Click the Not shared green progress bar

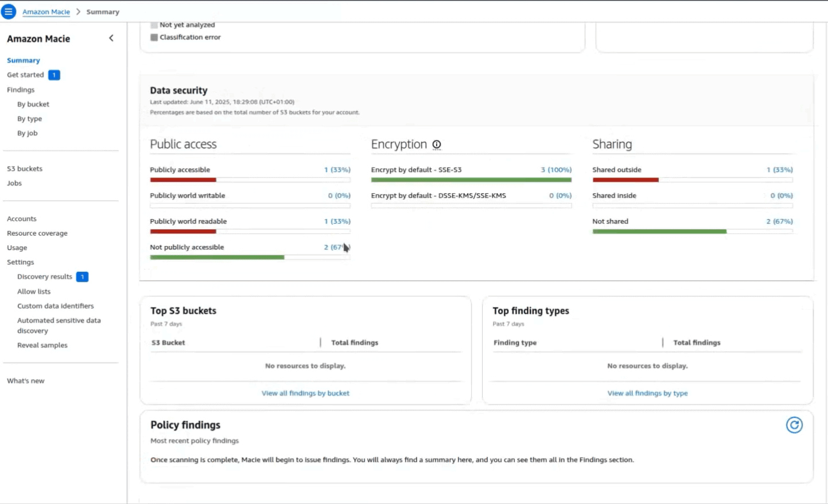[x=659, y=232]
